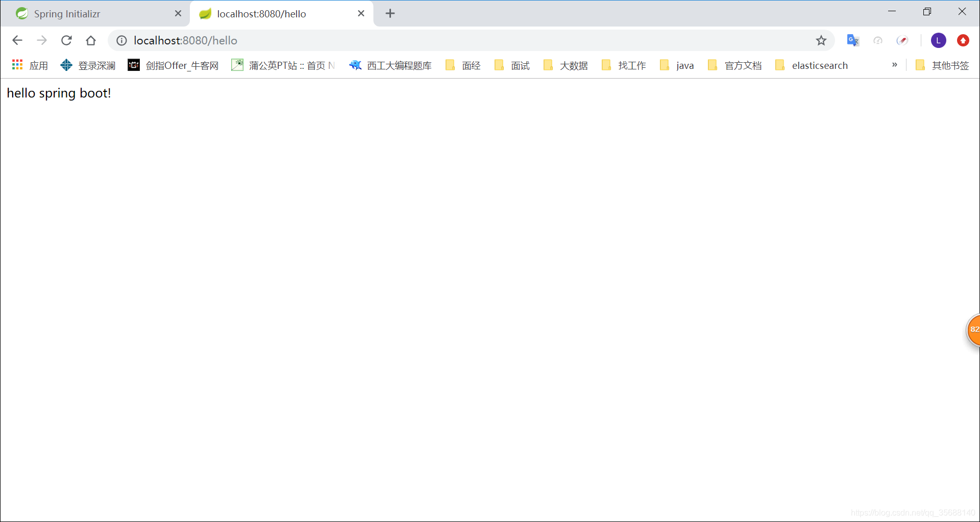Open the Google Translate extension
This screenshot has height=522, width=980.
(x=853, y=40)
